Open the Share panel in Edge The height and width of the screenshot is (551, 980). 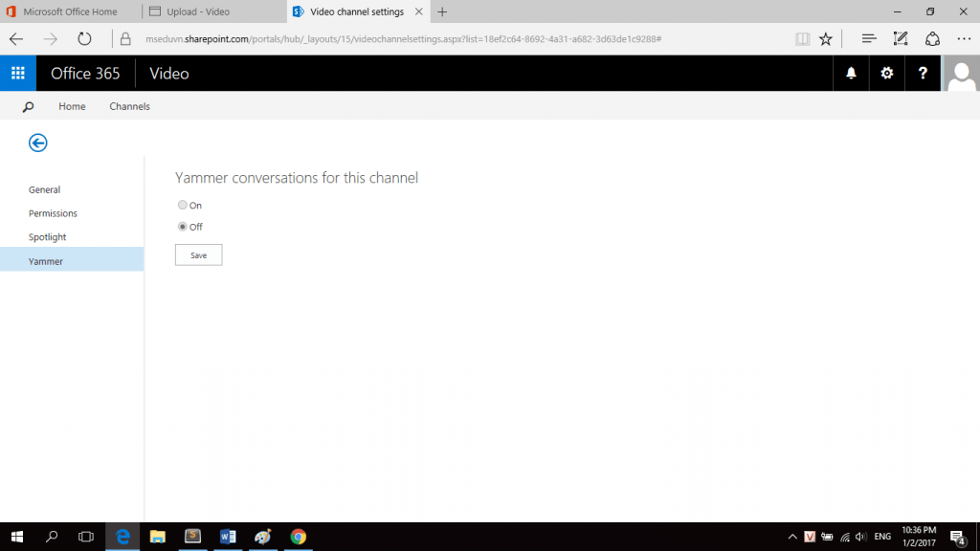(x=932, y=38)
